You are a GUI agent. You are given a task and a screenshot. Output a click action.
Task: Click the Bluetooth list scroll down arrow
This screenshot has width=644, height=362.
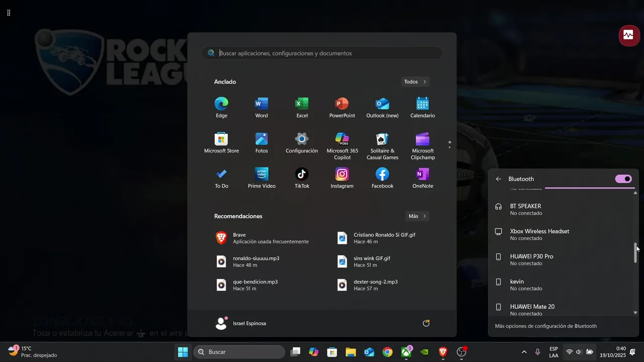[635, 313]
